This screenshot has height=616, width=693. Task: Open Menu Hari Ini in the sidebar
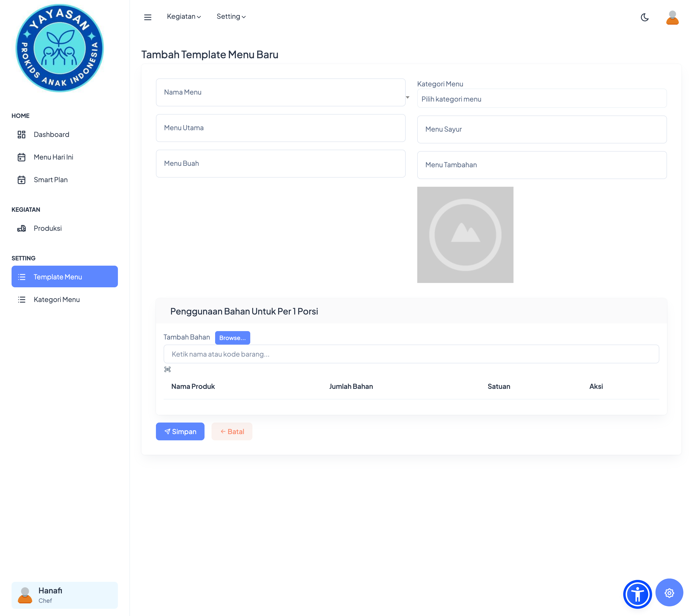pyautogui.click(x=53, y=157)
